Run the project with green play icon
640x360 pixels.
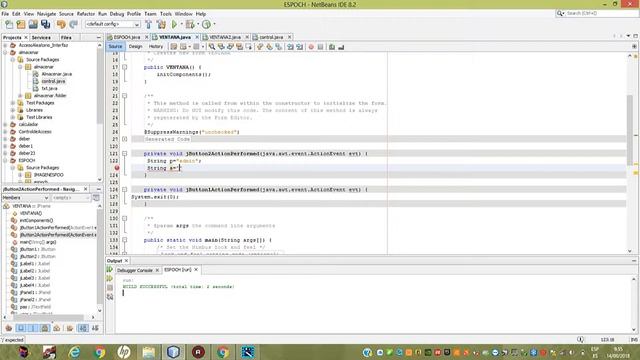click(x=174, y=24)
